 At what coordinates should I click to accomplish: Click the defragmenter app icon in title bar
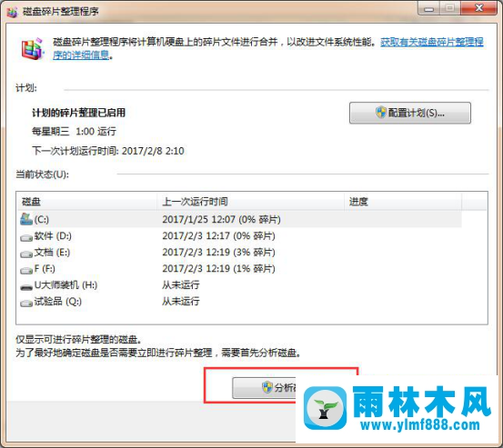tap(12, 12)
